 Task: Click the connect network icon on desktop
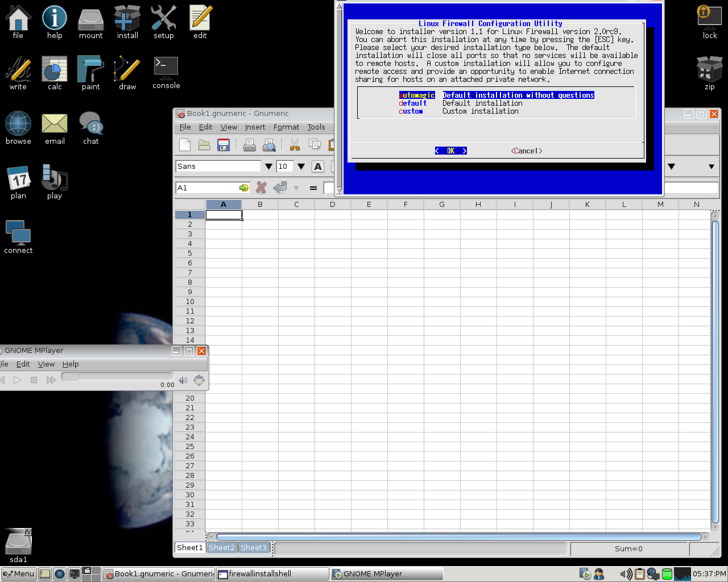(x=18, y=237)
